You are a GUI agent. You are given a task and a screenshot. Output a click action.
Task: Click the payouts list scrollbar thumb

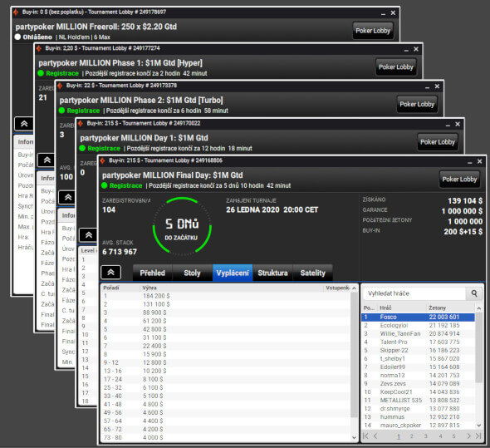[x=354, y=354]
